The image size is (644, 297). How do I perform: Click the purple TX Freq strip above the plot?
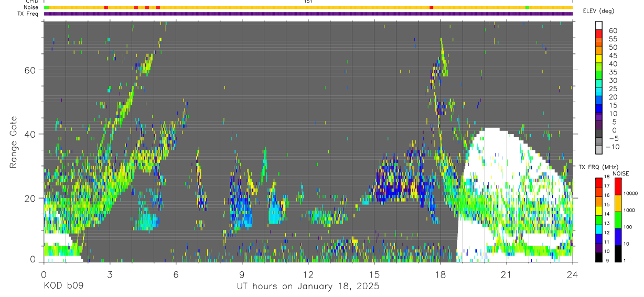(308, 14)
